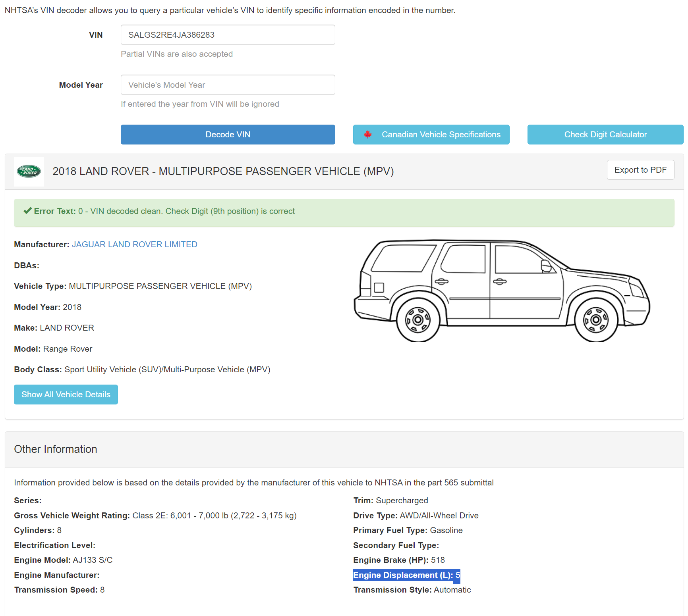The height and width of the screenshot is (616, 688).
Task: Click the highlighted Engine Displacement (L) text
Action: pos(407,575)
